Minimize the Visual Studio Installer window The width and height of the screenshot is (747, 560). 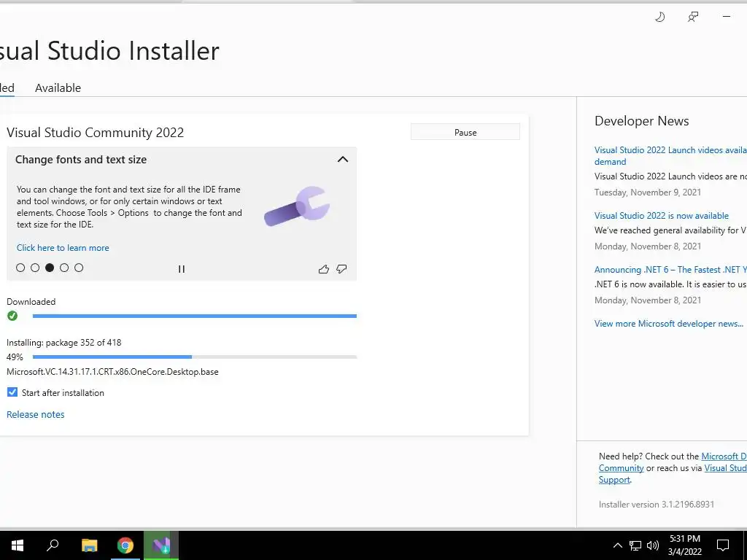727,17
